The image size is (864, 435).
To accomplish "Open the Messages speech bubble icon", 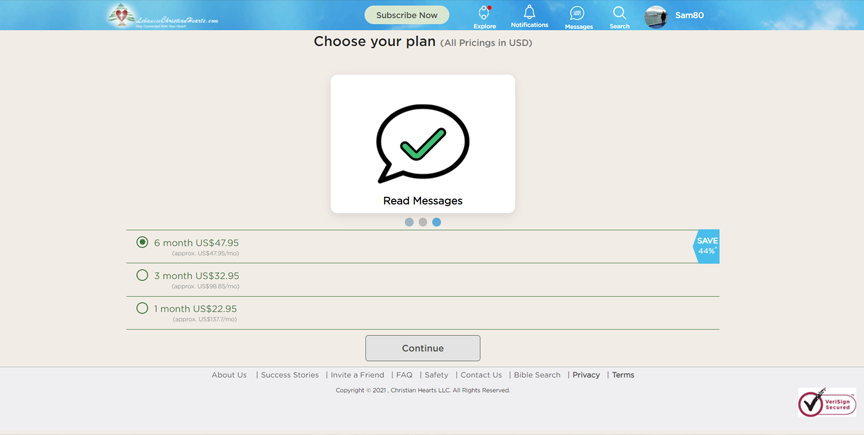I will click(x=577, y=14).
